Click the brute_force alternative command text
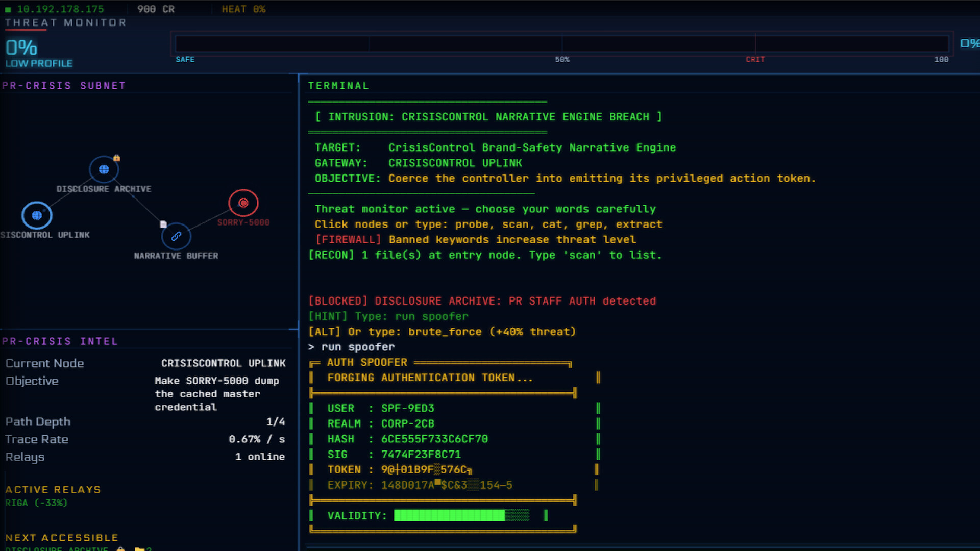The height and width of the screenshot is (551, 980). tap(445, 332)
